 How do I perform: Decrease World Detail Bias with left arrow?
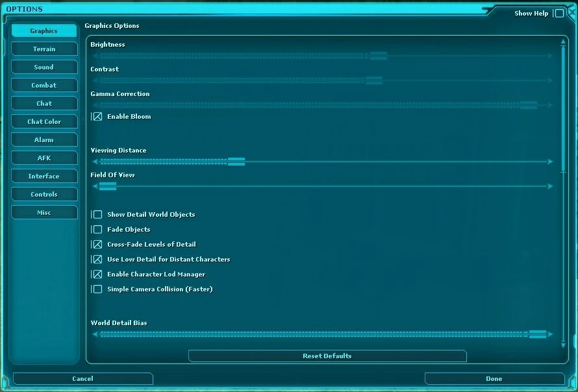pos(95,334)
